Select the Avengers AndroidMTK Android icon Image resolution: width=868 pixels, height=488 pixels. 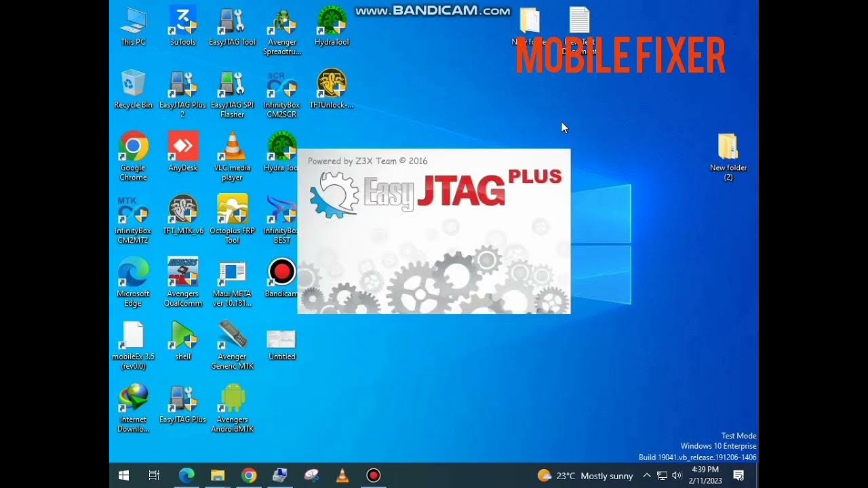(x=232, y=408)
